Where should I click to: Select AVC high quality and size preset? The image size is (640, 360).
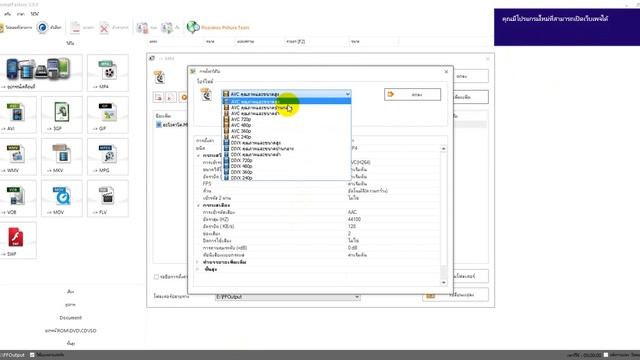tap(287, 101)
